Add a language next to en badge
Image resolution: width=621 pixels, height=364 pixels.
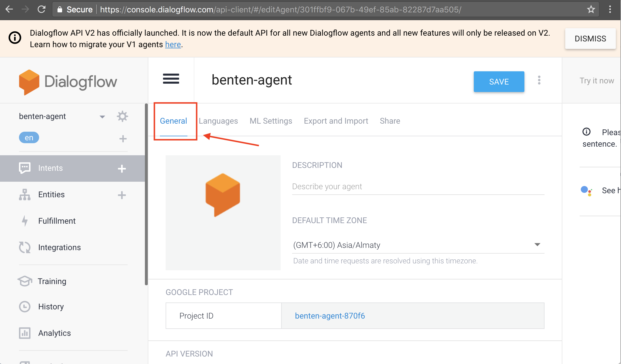pyautogui.click(x=123, y=139)
